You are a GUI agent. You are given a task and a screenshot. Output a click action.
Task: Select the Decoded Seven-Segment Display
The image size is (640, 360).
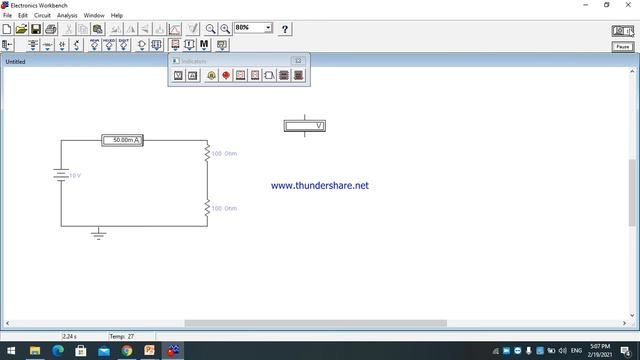click(255, 76)
